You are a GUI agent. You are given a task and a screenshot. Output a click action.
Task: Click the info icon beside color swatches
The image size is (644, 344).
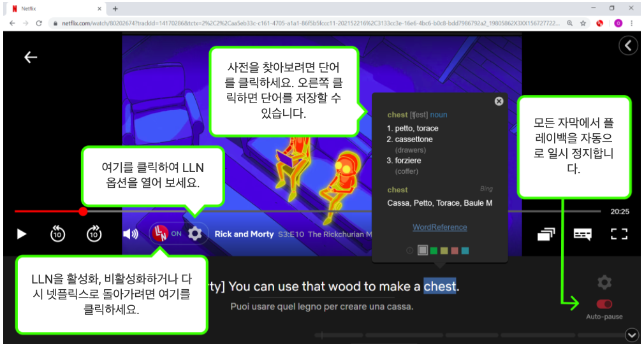[x=409, y=250]
